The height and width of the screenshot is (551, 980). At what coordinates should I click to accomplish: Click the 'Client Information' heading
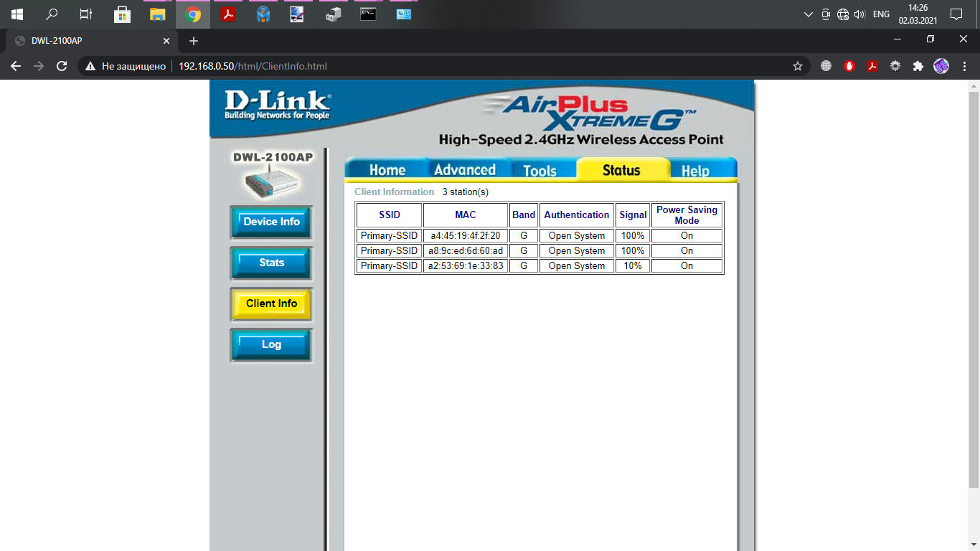tap(394, 192)
